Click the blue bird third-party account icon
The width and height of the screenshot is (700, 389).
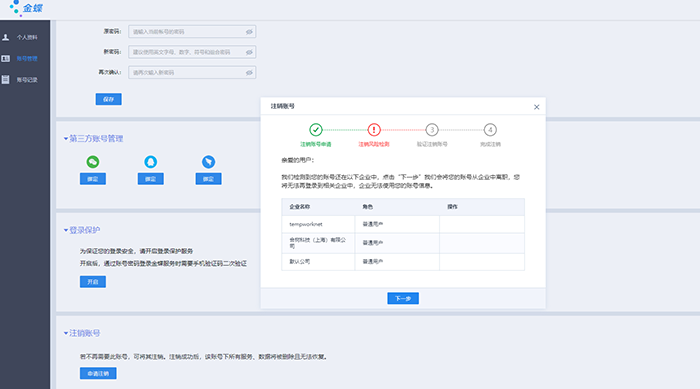(208, 162)
